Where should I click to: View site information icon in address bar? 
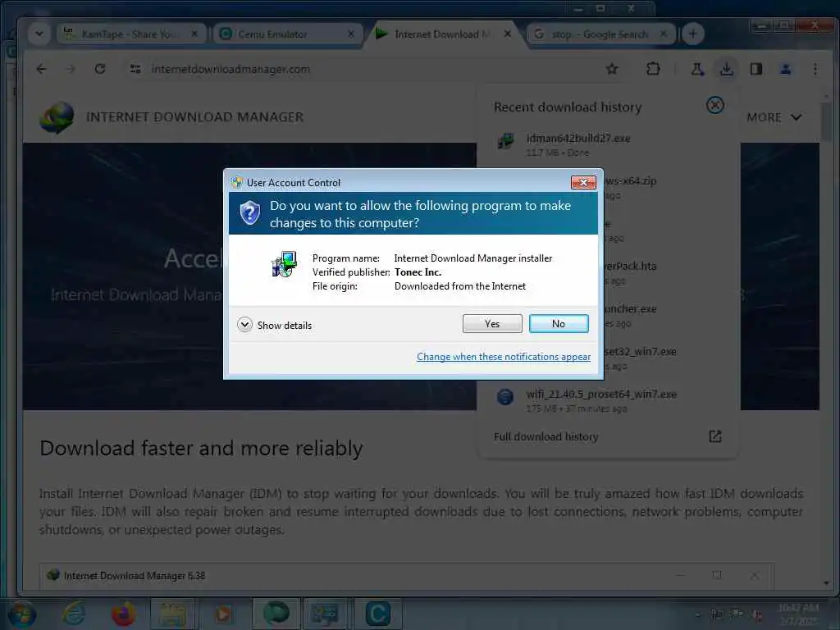(135, 69)
